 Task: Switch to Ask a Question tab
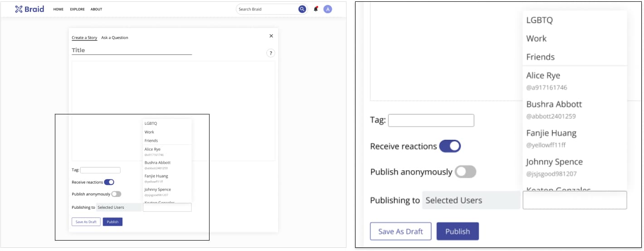coord(115,38)
